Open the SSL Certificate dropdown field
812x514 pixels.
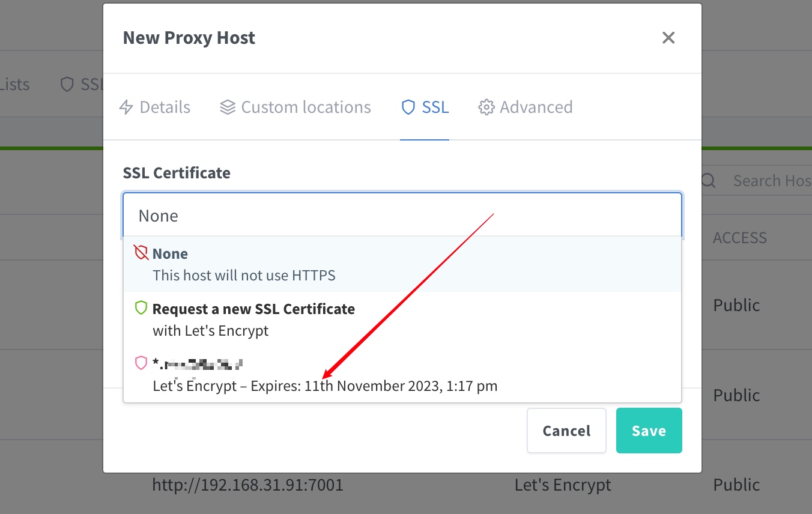(x=402, y=216)
